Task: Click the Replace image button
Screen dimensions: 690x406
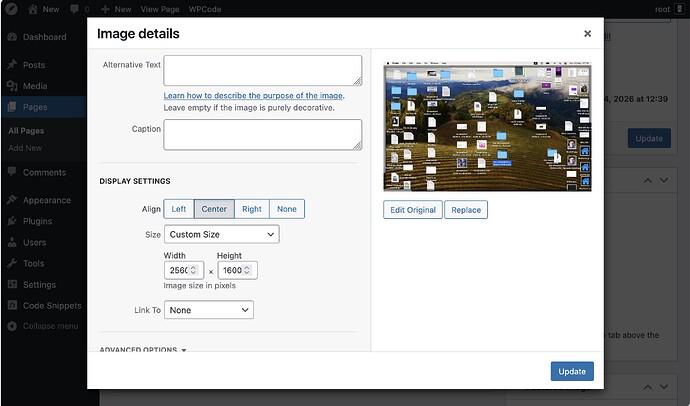Action: (466, 210)
